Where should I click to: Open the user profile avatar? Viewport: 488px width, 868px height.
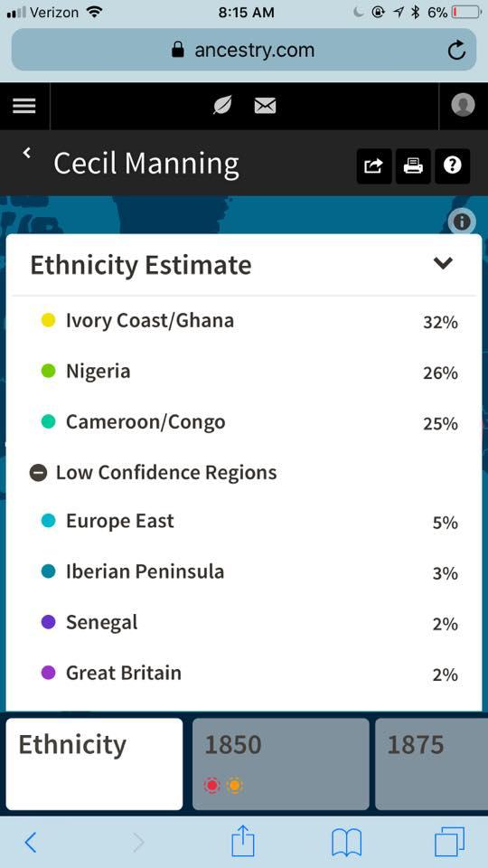coord(463,105)
